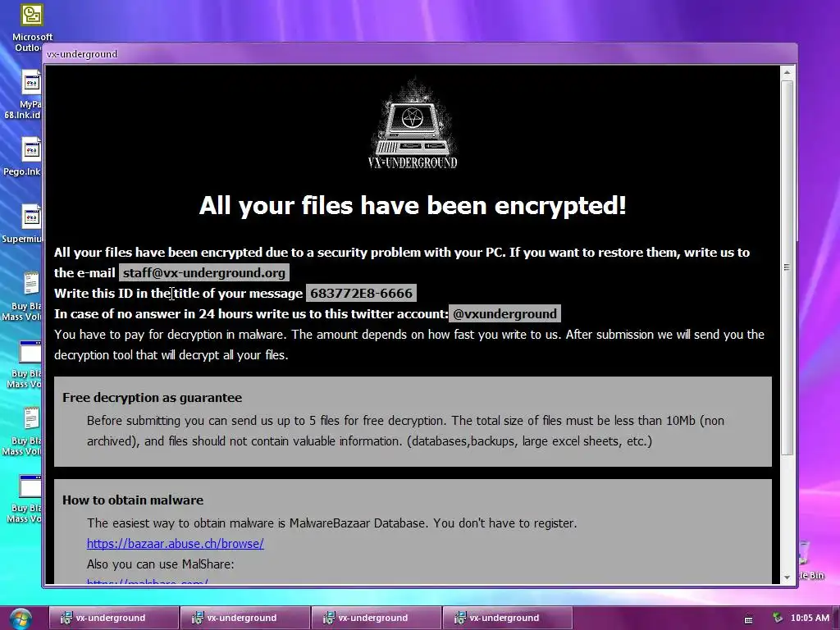Click the Windows Start orb
This screenshot has width=840, height=630.
coord(21,619)
